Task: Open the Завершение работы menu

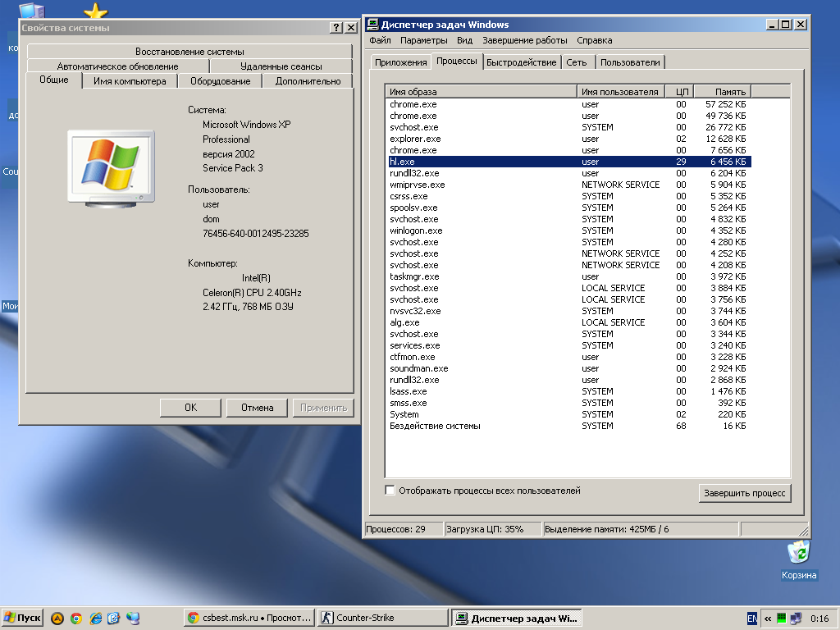Action: [x=524, y=40]
